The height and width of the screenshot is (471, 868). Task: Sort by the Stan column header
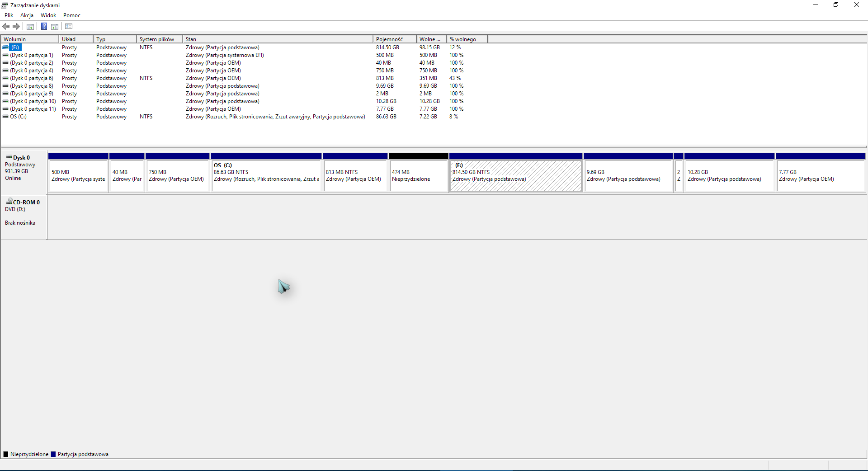[x=278, y=39]
